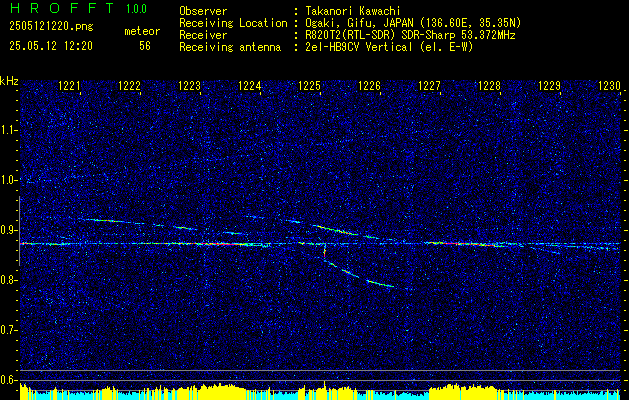The height and width of the screenshot is (400, 629).
Task: Click the 0.6 frequency axis label
Action: tap(8, 380)
